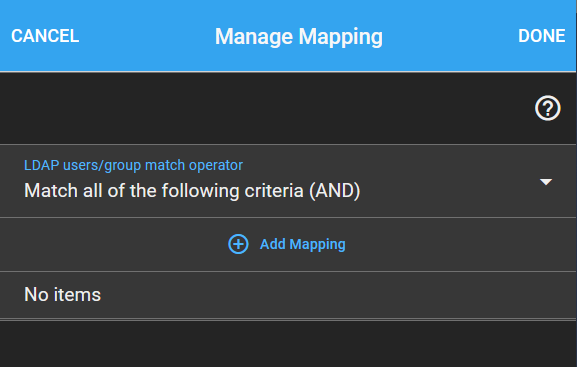577x367 pixels.
Task: Tap DONE in the blue header bar
Action: coord(542,36)
